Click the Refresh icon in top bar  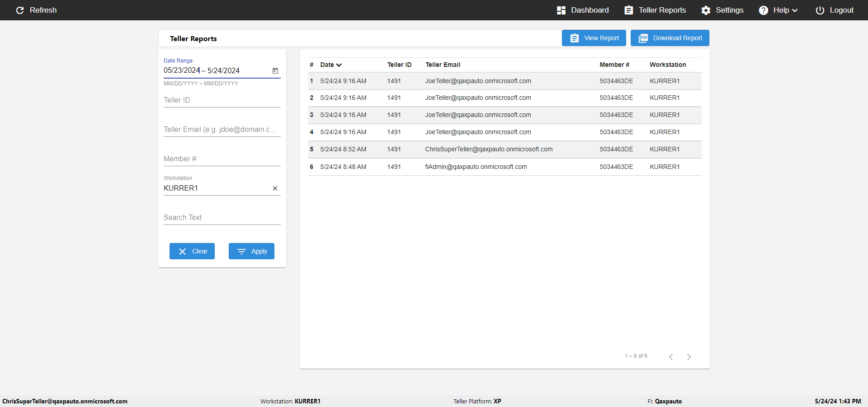click(x=20, y=10)
